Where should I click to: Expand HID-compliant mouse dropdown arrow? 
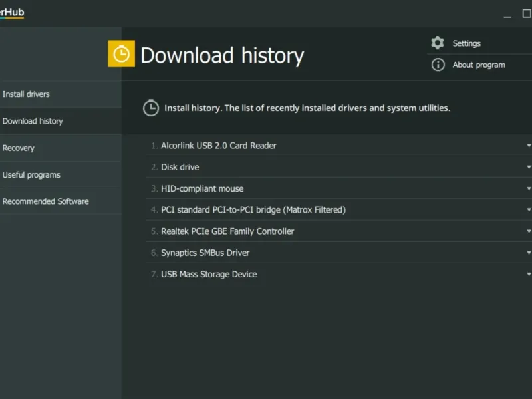coord(529,188)
